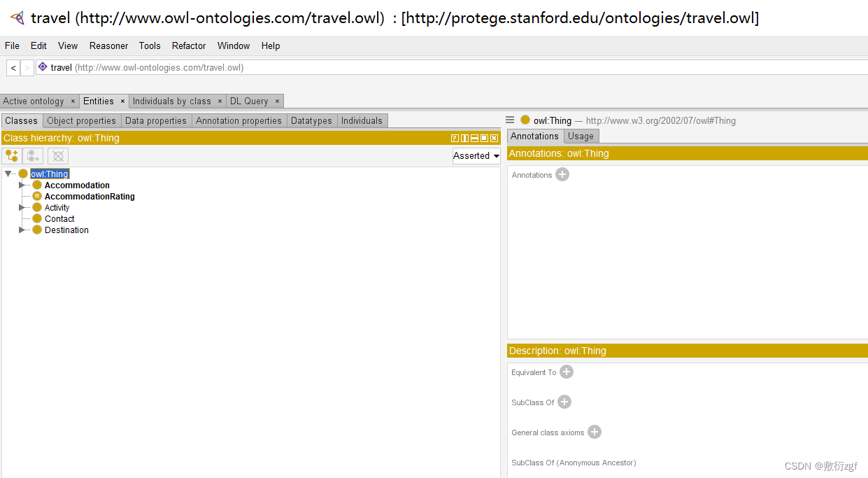Open the entity panel hamburger menu

510,120
